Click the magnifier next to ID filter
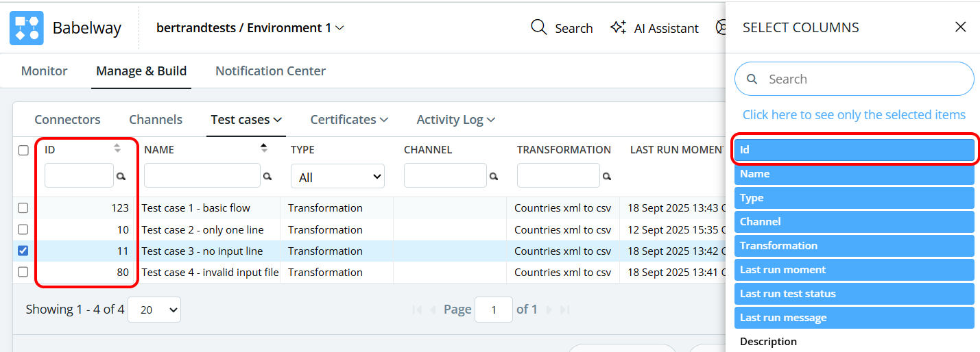980x352 pixels. coord(121,177)
